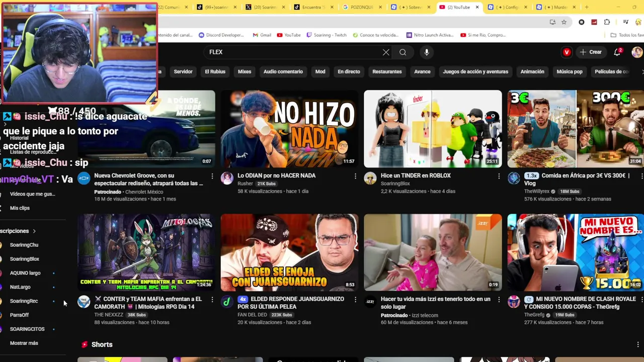644x362 pixels.
Task: Open the Nitro Launch Activa bookmark
Action: [429, 35]
